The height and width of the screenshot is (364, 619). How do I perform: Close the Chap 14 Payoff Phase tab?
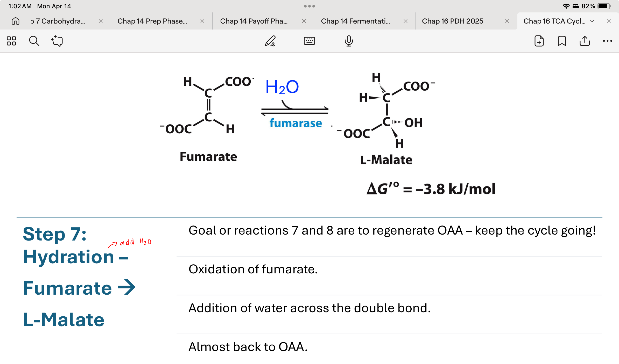(304, 21)
